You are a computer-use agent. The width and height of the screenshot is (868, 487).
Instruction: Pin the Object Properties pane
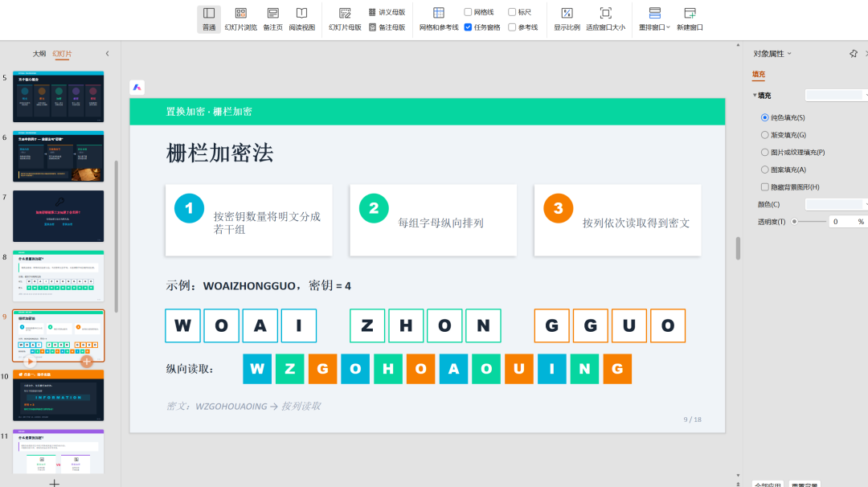click(x=853, y=54)
